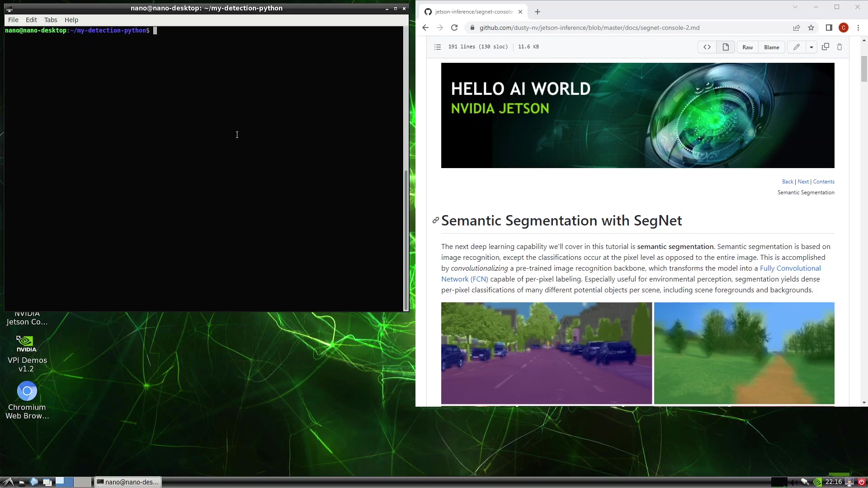
Task: Open the terminal Edit menu
Action: (x=31, y=20)
